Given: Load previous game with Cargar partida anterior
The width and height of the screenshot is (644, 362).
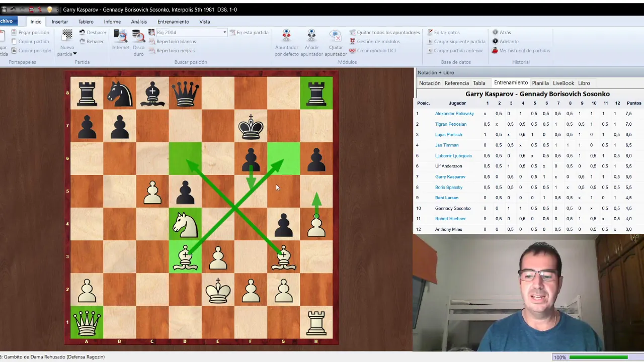Looking at the screenshot, I should click(x=455, y=50).
